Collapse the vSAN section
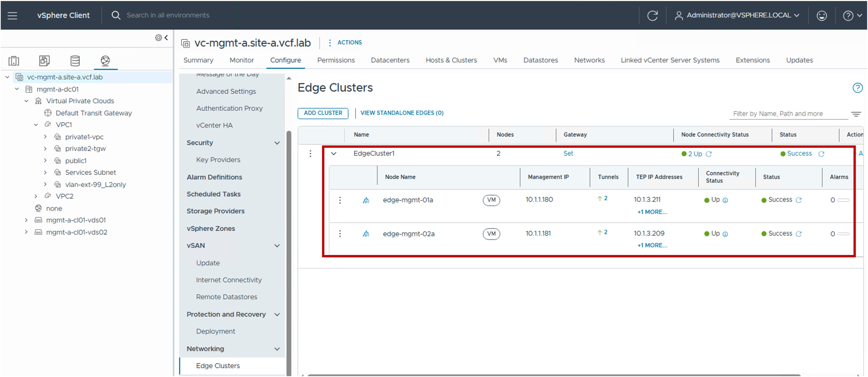Viewport: 868px width, 377px height. point(277,246)
